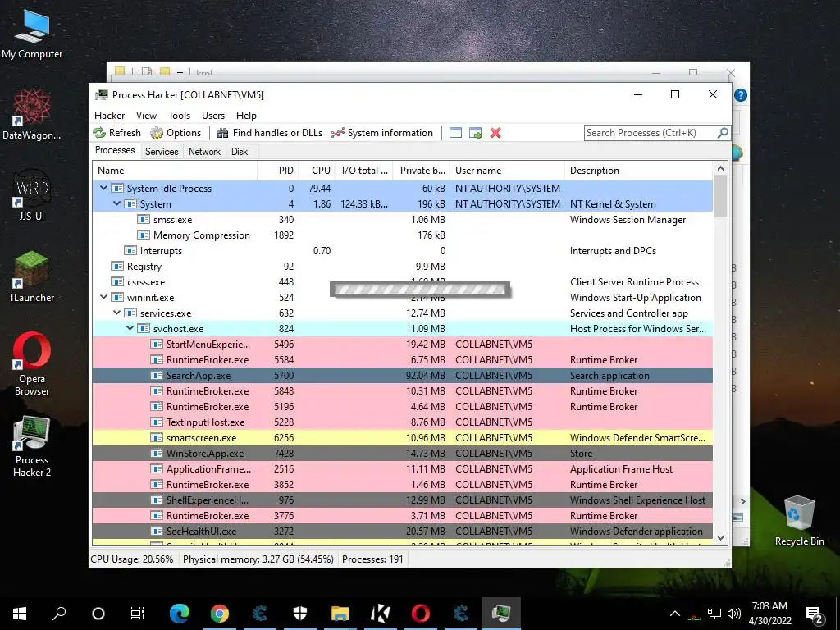
Task: Click the scrollbar down arrow in process list
Action: pos(720,538)
